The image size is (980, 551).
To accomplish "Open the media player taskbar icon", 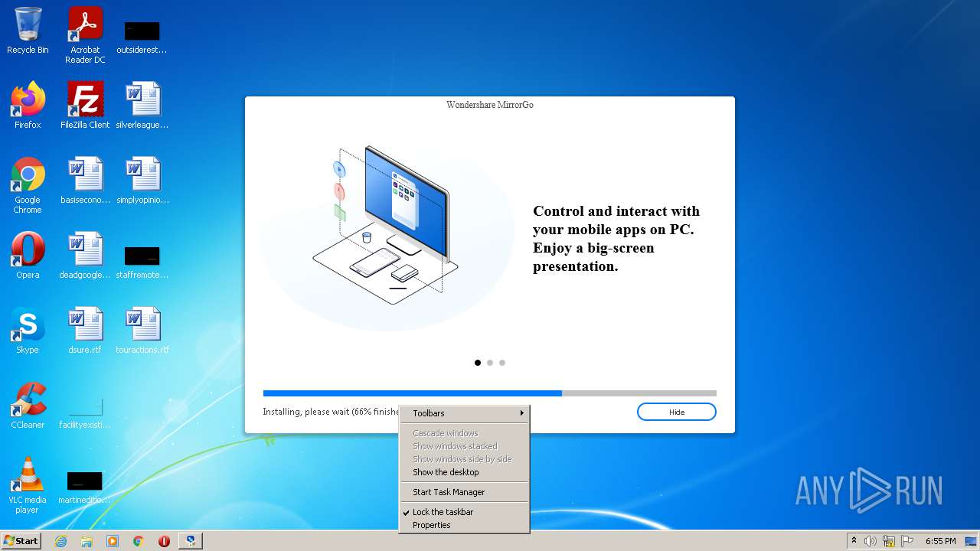I will click(x=113, y=541).
